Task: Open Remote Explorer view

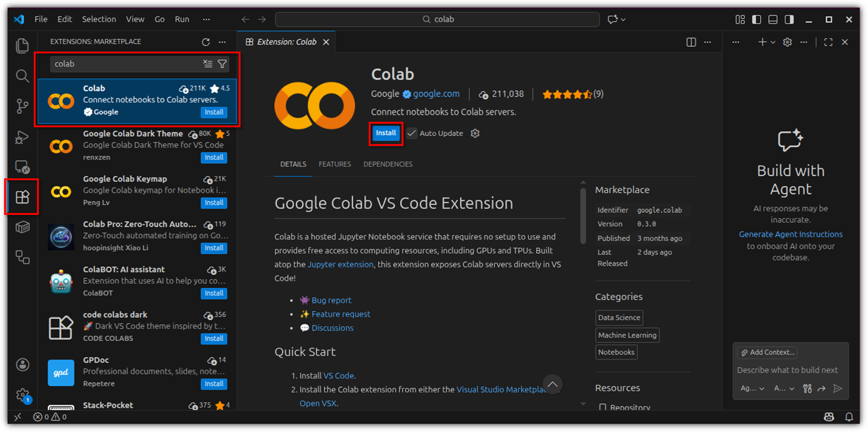Action: (22, 167)
